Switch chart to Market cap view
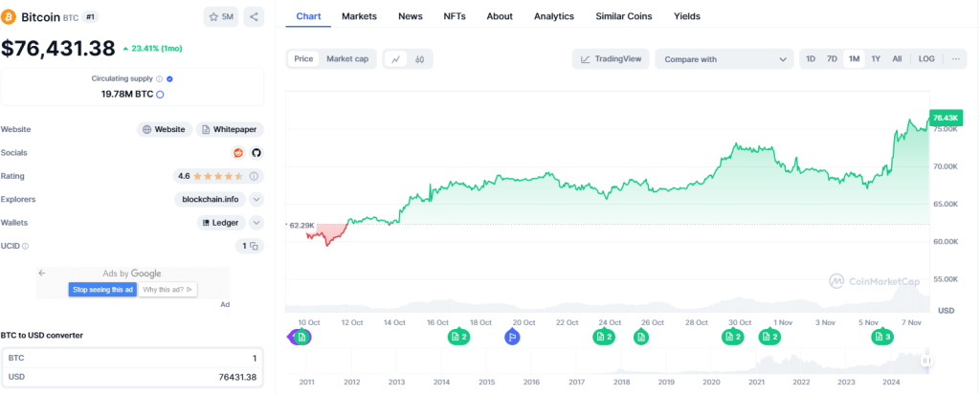980x395 pixels. coord(347,59)
